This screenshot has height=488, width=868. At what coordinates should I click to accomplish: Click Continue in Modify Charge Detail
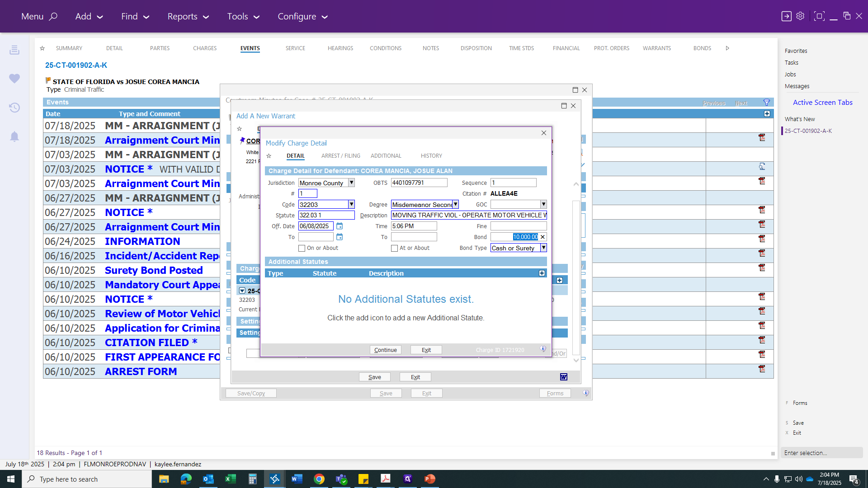point(385,350)
